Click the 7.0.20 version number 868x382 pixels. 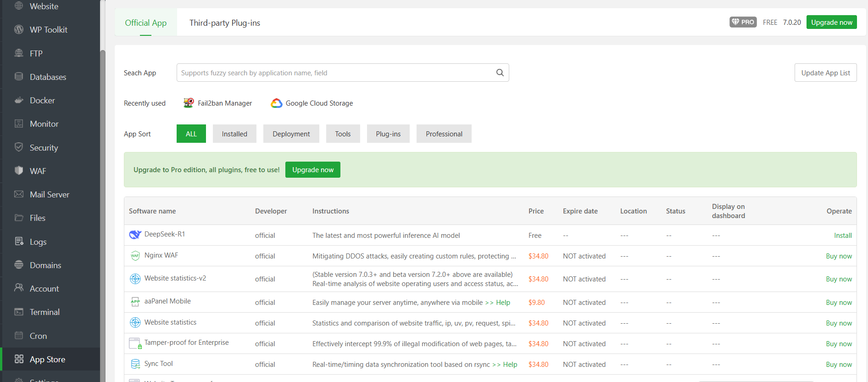(792, 22)
